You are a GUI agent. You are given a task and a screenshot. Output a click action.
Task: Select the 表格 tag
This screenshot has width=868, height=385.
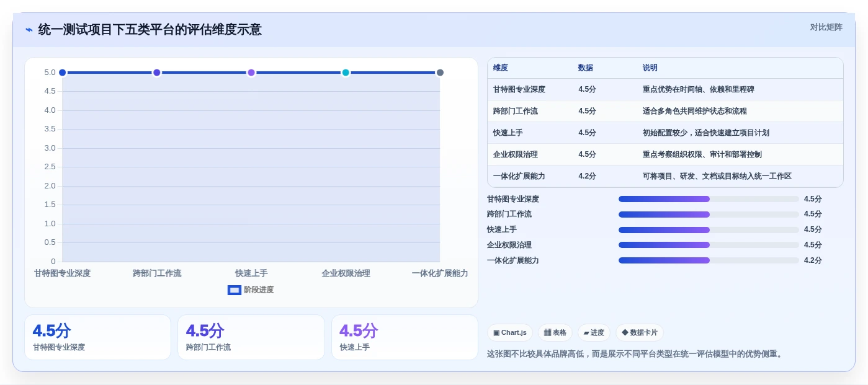point(555,333)
